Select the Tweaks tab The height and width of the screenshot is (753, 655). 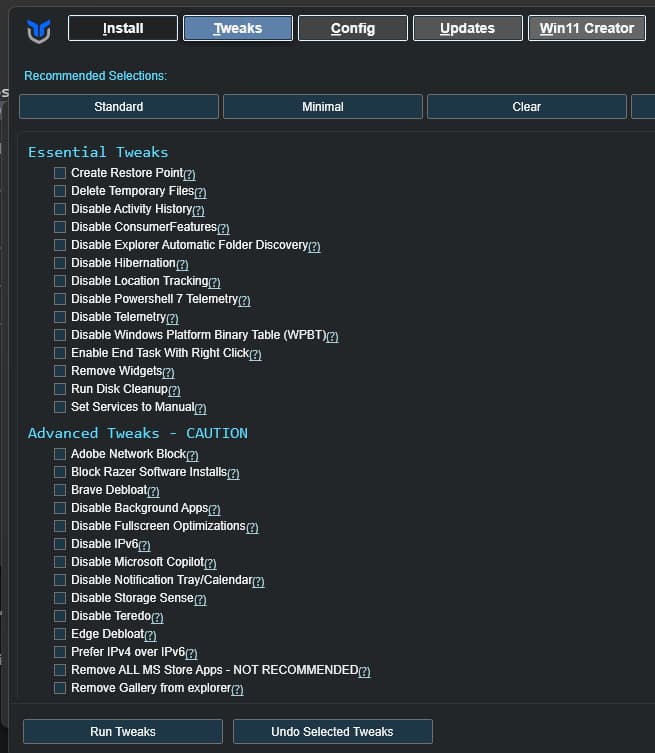238,28
